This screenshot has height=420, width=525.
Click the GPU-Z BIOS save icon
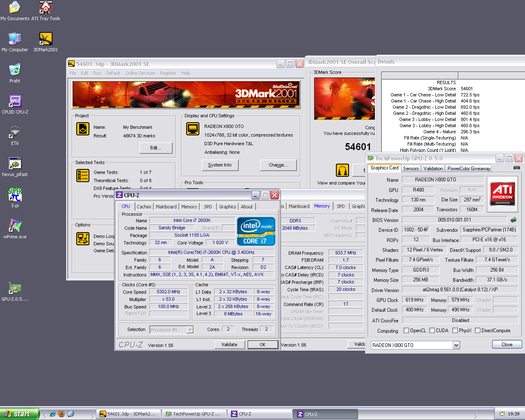tap(513, 220)
